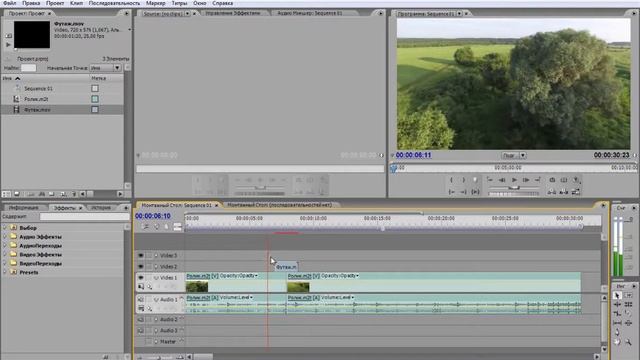Screen dimensions: 640x360
Task: Expand the ВидеоПереходы folder
Action: pyautogui.click(x=5, y=263)
